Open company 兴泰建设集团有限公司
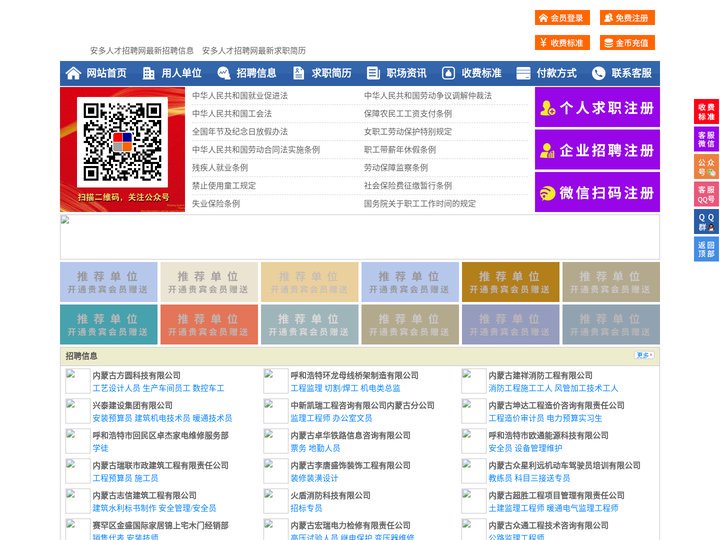720x540 pixels. (132, 405)
